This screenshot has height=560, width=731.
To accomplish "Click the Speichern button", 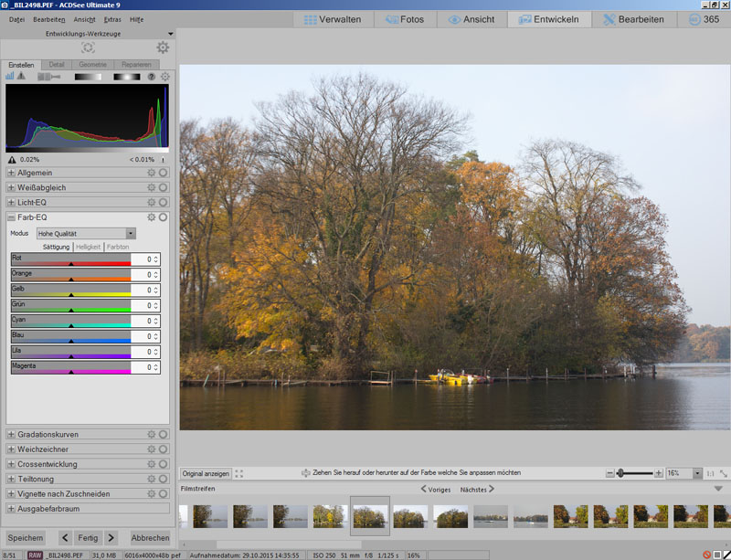I will click(26, 537).
